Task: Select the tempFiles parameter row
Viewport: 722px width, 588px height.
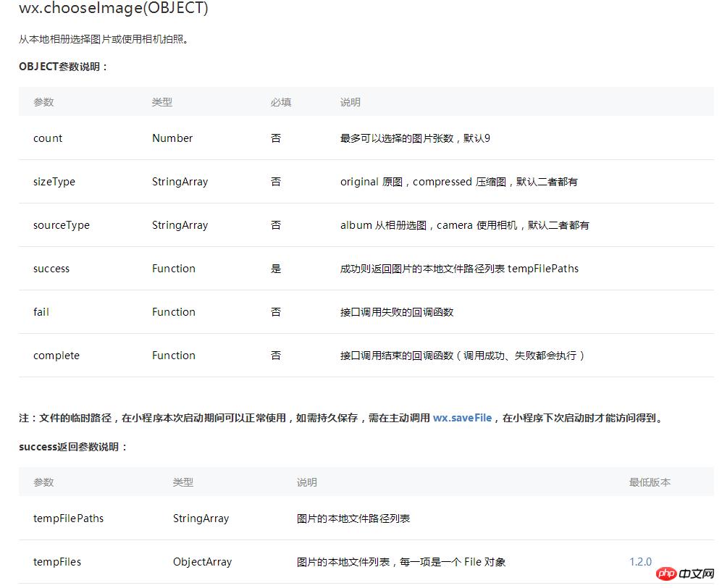Action: tap(57, 561)
